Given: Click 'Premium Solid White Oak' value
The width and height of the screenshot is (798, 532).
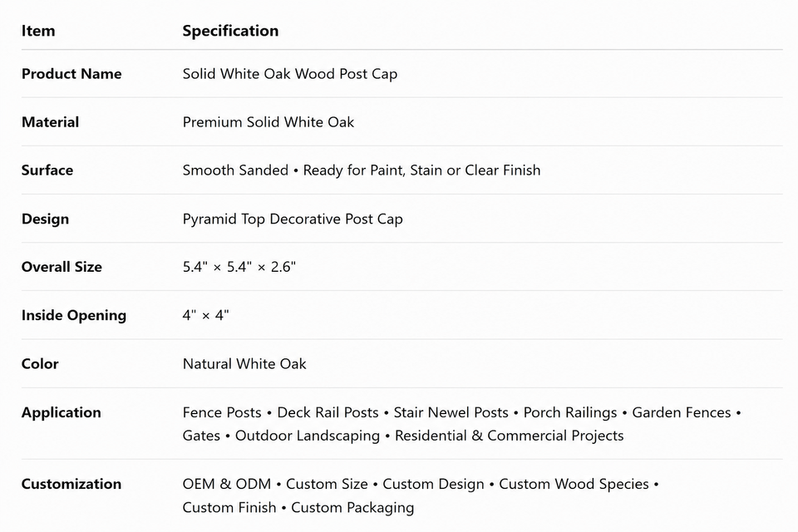Looking at the screenshot, I should click(x=268, y=122).
